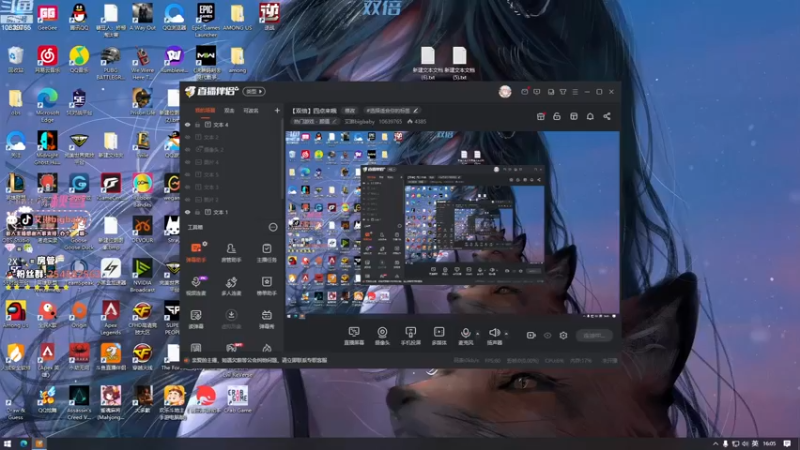Add a 手机投屏 phone mirroring source
This screenshot has width=800, height=450.
pos(411,335)
